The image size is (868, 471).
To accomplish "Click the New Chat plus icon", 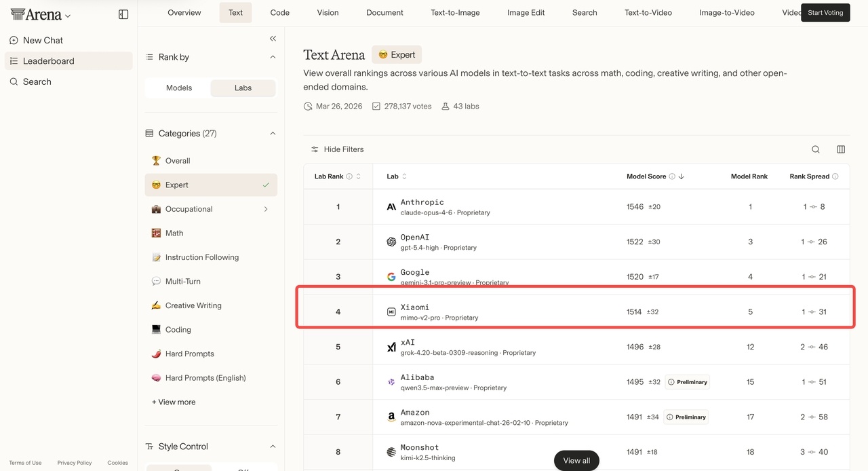I will (x=14, y=40).
